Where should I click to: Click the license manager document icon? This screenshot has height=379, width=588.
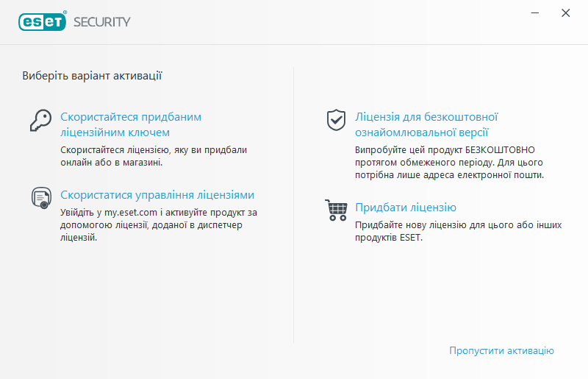tap(40, 197)
